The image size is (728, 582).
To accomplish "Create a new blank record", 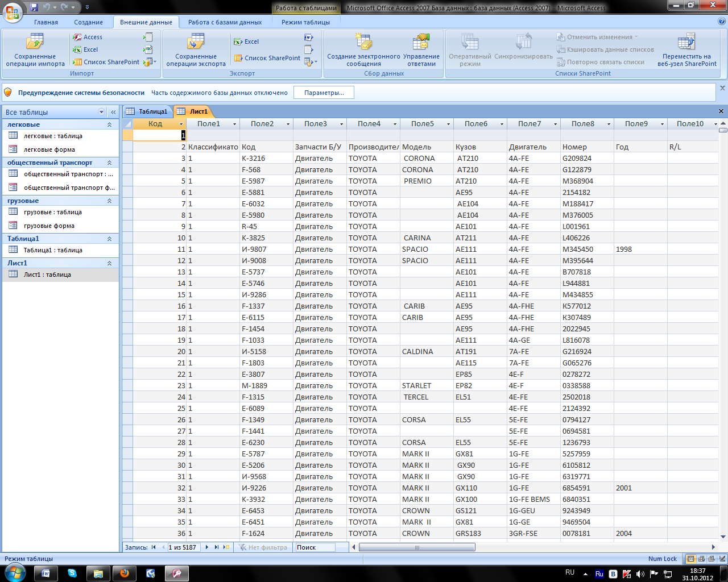I will pos(226,547).
